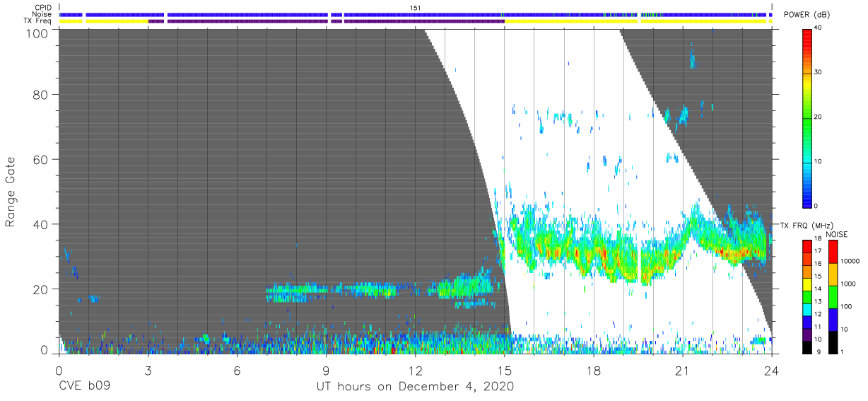Click the "Range Gate" y-axis label
Image resolution: width=868 pixels, height=401 pixels.
pyautogui.click(x=11, y=192)
